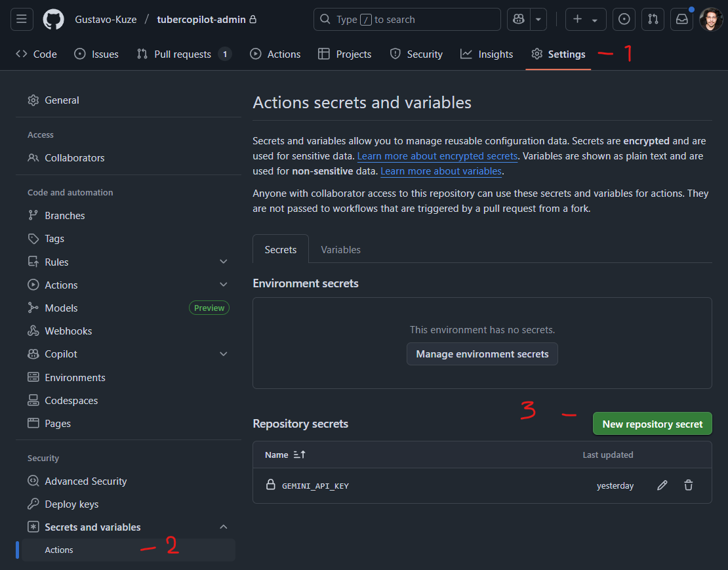Expand the Copilot section chevron
The image size is (728, 570).
tap(224, 354)
